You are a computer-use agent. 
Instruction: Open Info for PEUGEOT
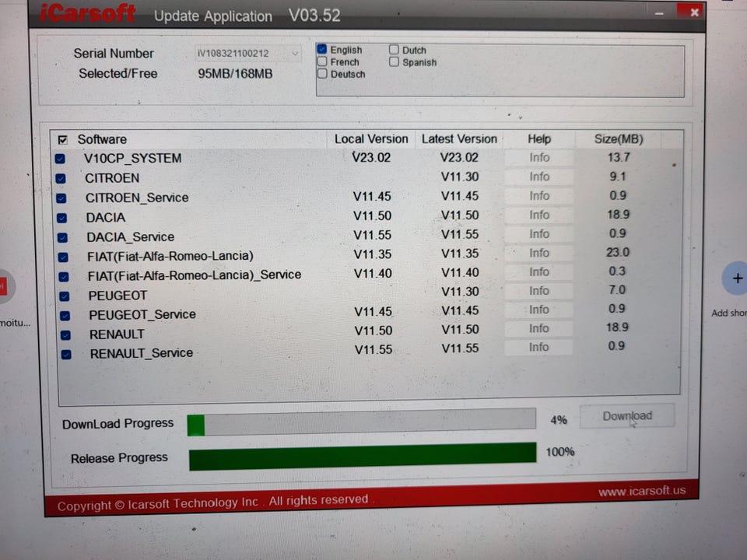(538, 290)
